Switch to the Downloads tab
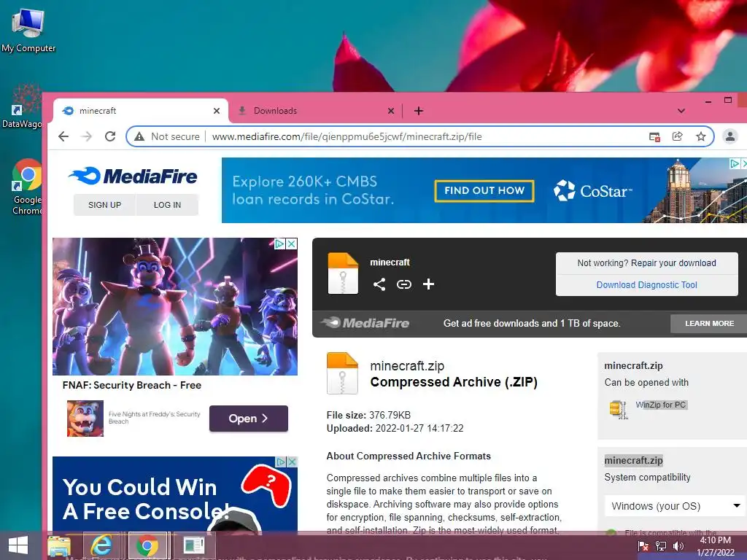 click(x=315, y=111)
